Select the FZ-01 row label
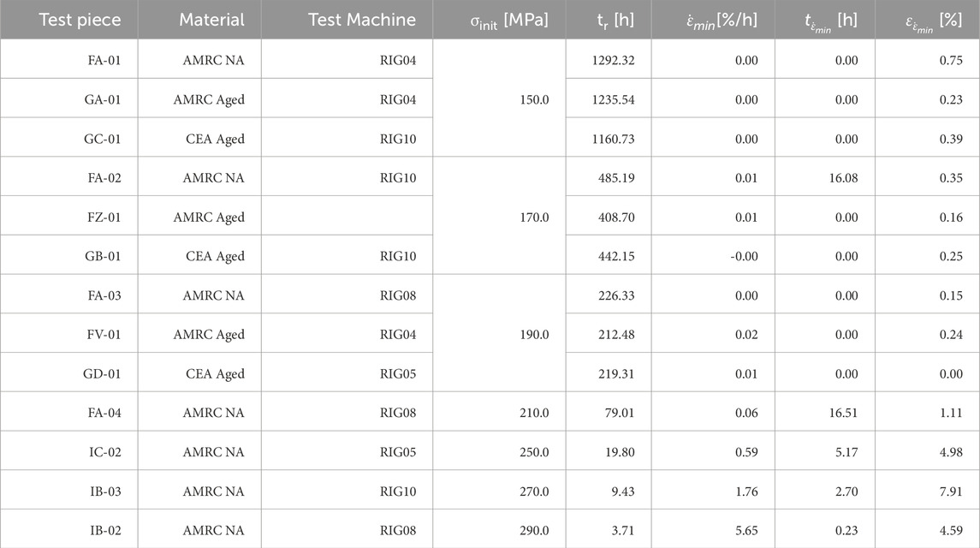The height and width of the screenshot is (548, 980). coord(103,217)
